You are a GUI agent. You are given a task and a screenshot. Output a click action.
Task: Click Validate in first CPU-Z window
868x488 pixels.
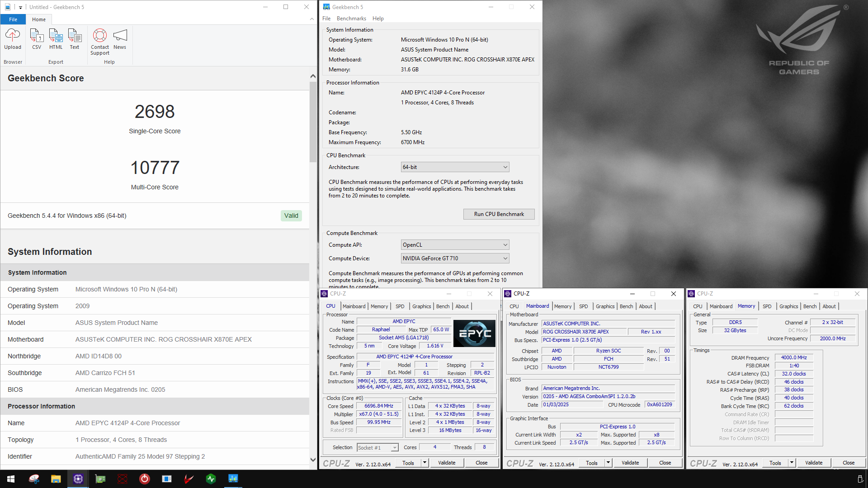(x=447, y=463)
